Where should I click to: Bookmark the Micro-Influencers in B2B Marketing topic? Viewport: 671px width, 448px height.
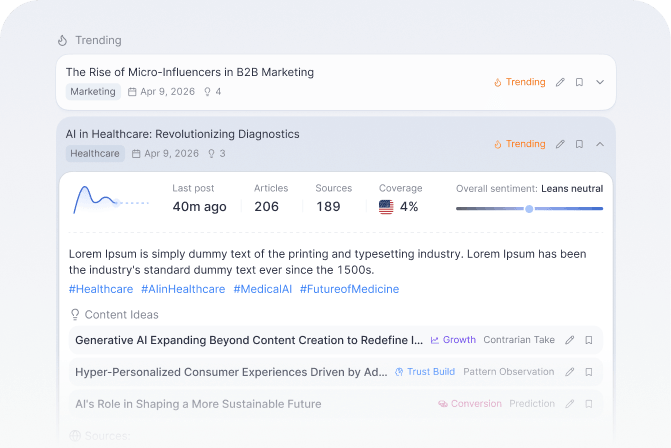[x=579, y=82]
